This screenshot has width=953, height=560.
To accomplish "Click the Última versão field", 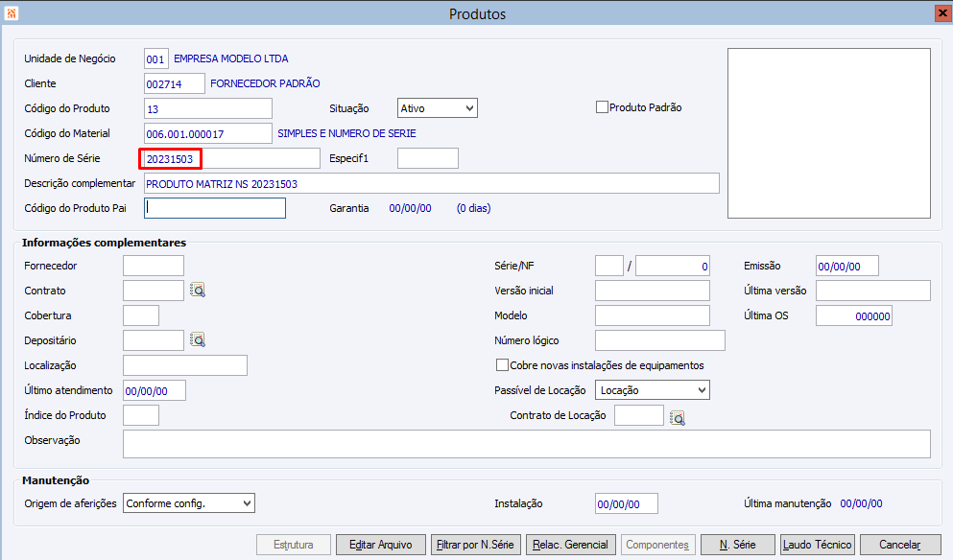I will pyautogui.click(x=872, y=291).
